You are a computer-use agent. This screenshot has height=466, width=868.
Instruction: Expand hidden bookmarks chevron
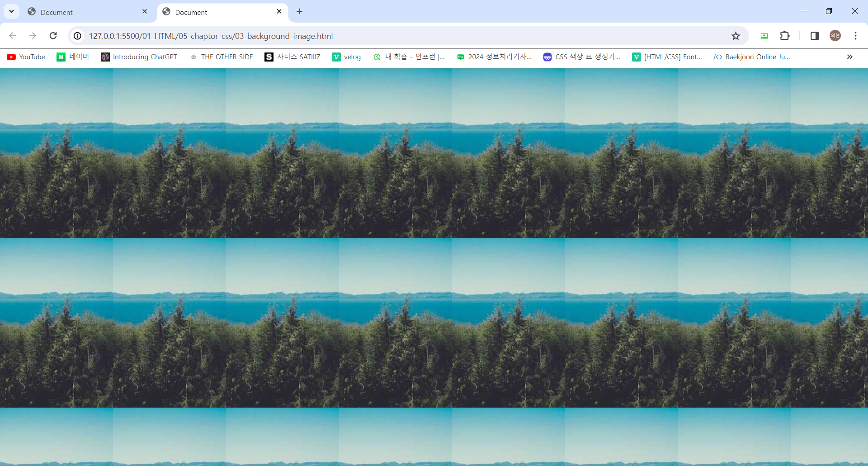(x=850, y=57)
